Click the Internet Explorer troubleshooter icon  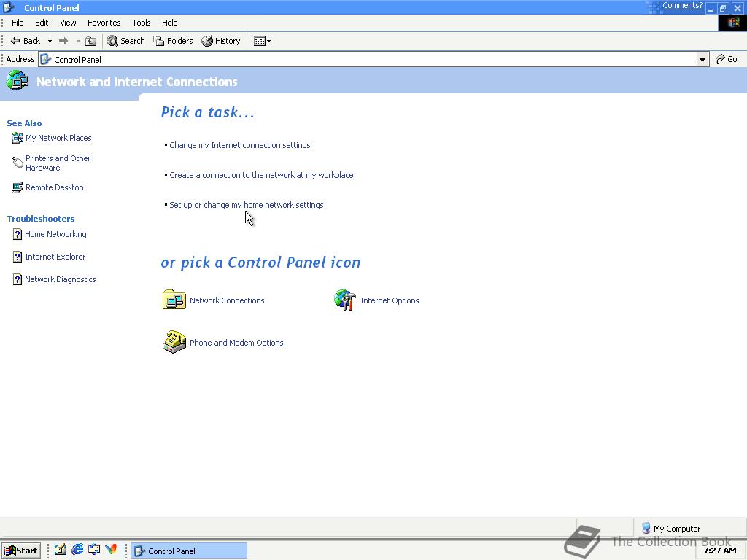(x=18, y=257)
